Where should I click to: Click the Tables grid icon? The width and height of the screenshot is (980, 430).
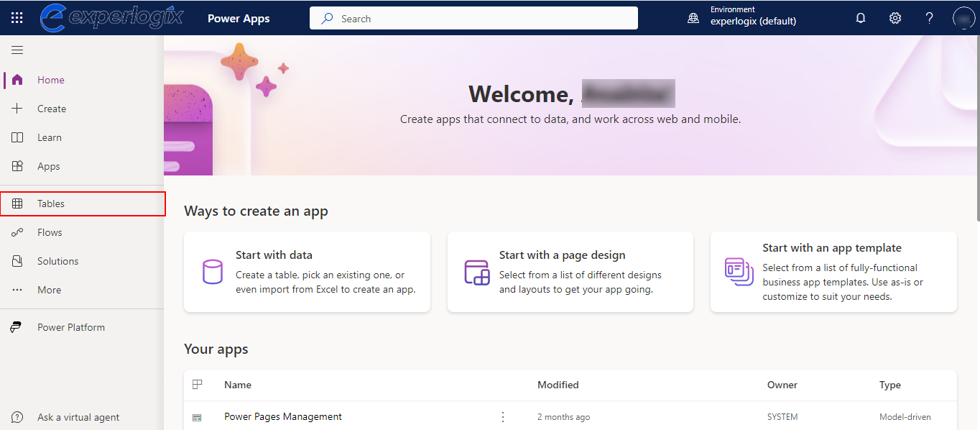point(17,203)
